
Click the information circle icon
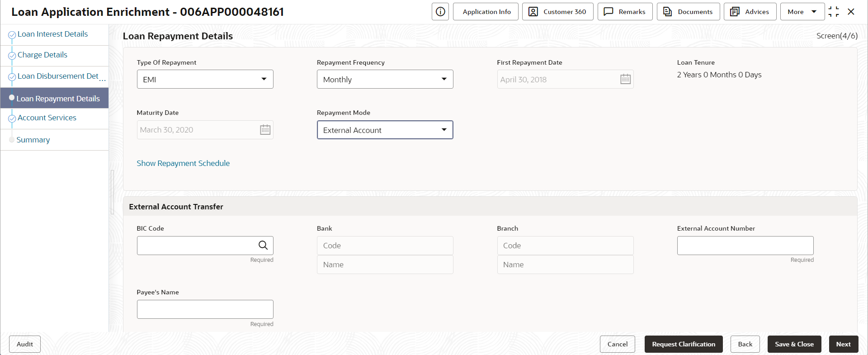tap(440, 12)
